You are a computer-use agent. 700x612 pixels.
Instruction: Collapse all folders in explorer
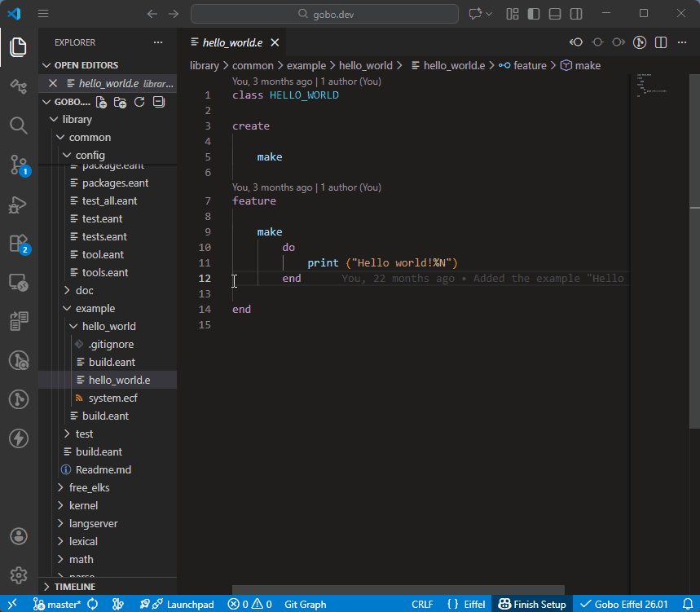point(159,103)
